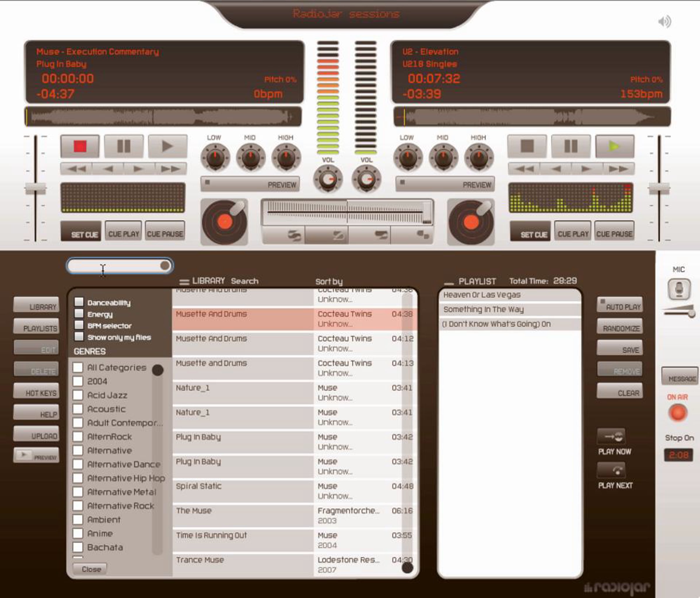Image resolution: width=700 pixels, height=598 pixels.
Task: Check the Acoustic genre box
Action: click(78, 409)
